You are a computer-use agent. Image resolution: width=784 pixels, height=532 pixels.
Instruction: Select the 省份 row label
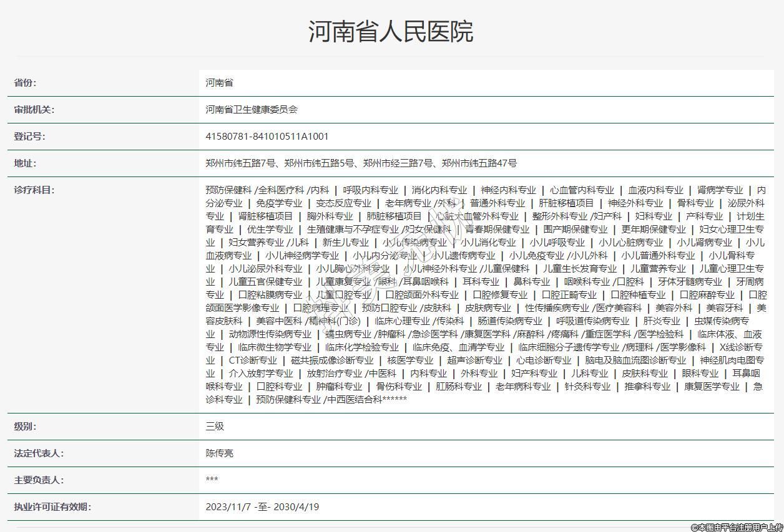click(26, 83)
